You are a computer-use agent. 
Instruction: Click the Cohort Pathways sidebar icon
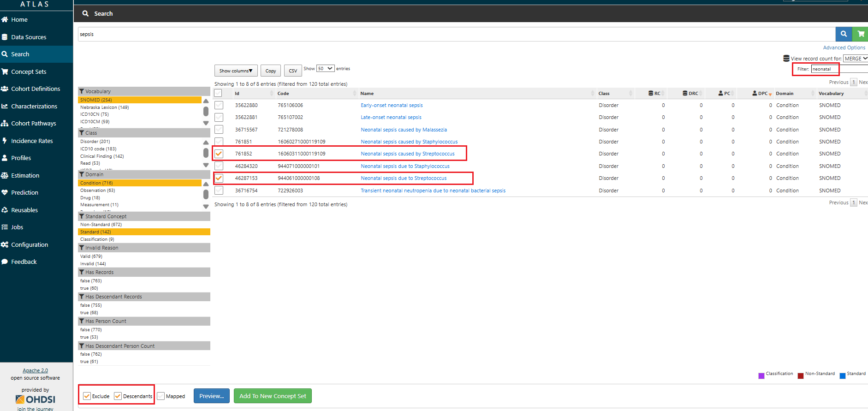(x=5, y=123)
